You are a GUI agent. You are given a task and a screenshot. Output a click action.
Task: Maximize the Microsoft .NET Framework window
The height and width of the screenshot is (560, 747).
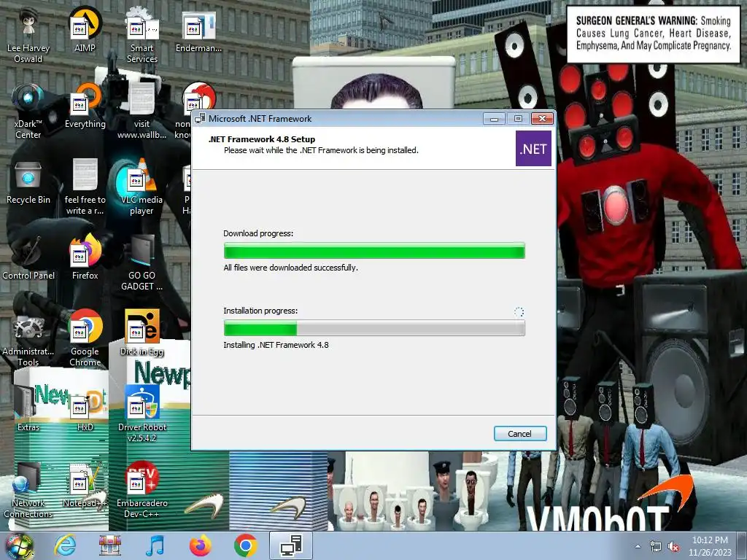[518, 119]
